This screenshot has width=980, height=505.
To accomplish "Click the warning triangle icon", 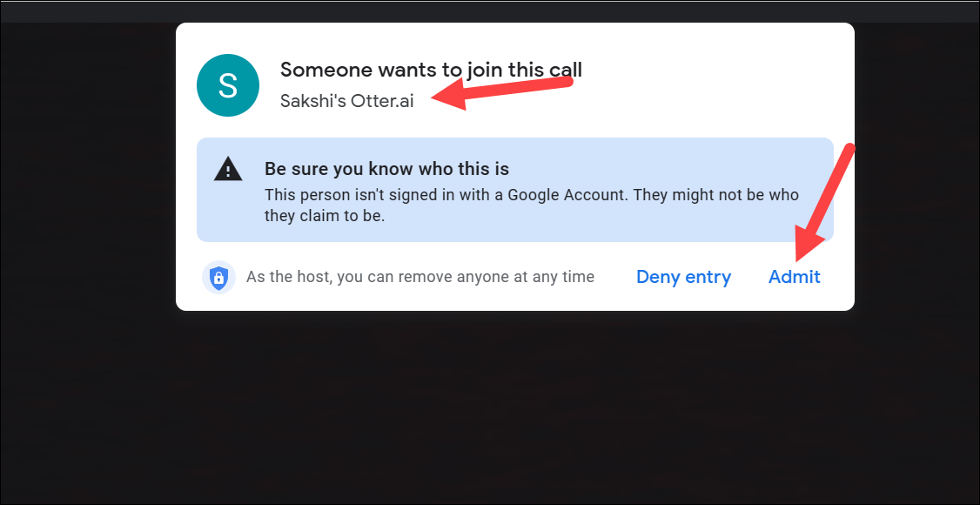I will point(228,170).
